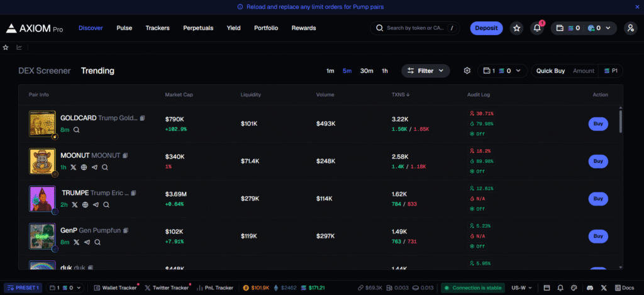Screen dimensions: 644x295
Task: Expand the Filter dropdown
Action: (426, 70)
